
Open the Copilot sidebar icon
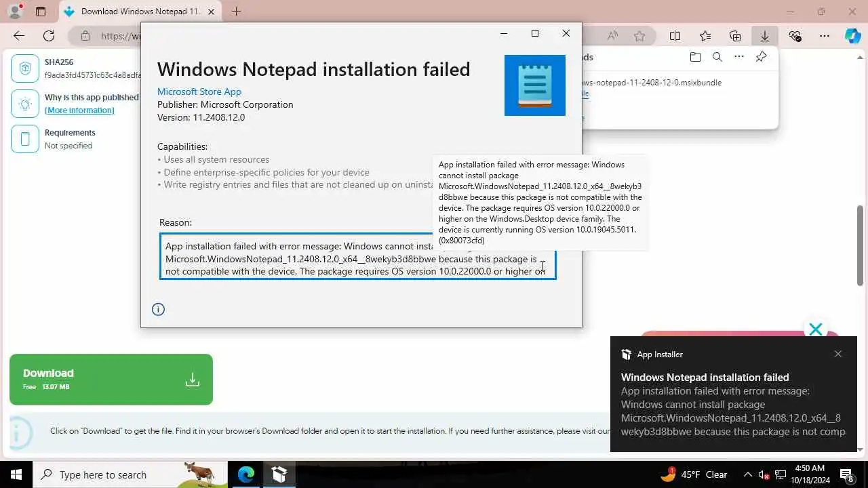click(853, 36)
